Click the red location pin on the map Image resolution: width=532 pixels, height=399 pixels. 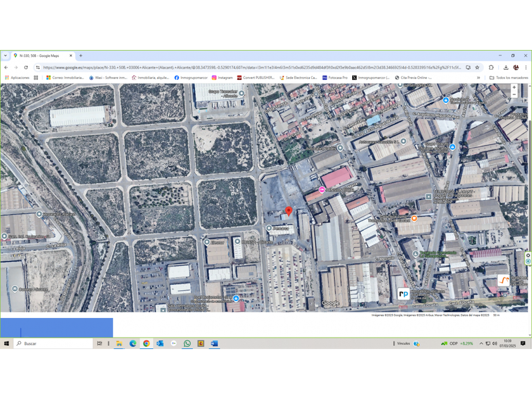tap(289, 211)
